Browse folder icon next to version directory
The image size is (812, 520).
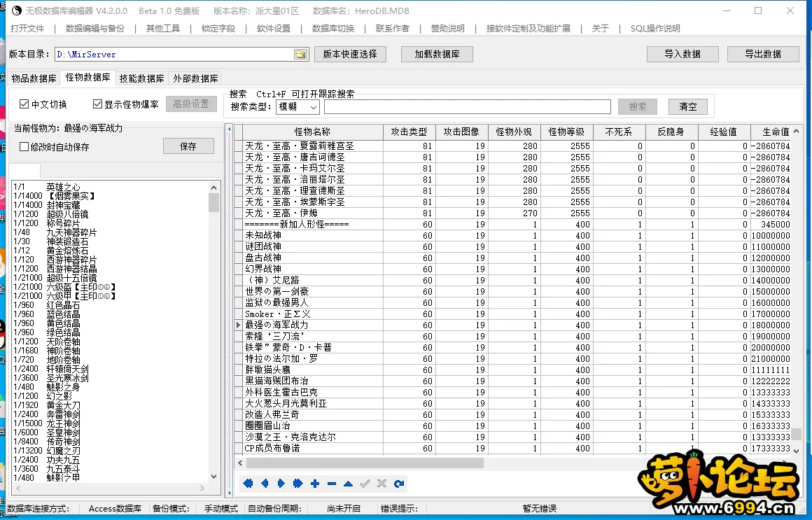[300, 54]
